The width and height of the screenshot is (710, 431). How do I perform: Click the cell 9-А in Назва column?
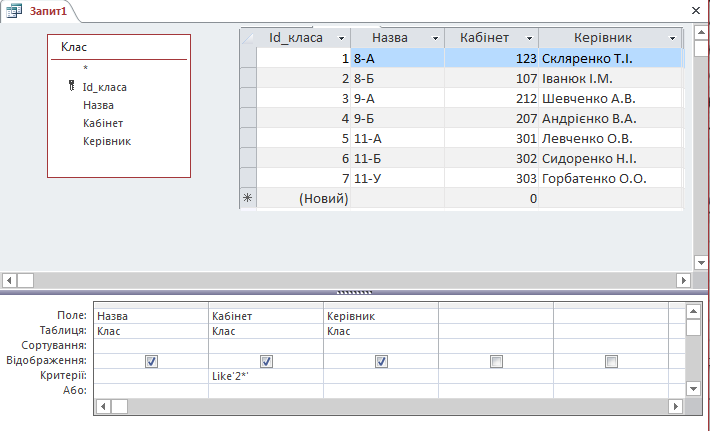tap(397, 99)
